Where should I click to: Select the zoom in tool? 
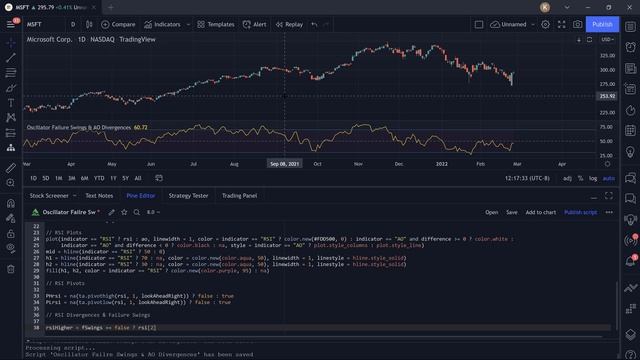click(x=11, y=183)
